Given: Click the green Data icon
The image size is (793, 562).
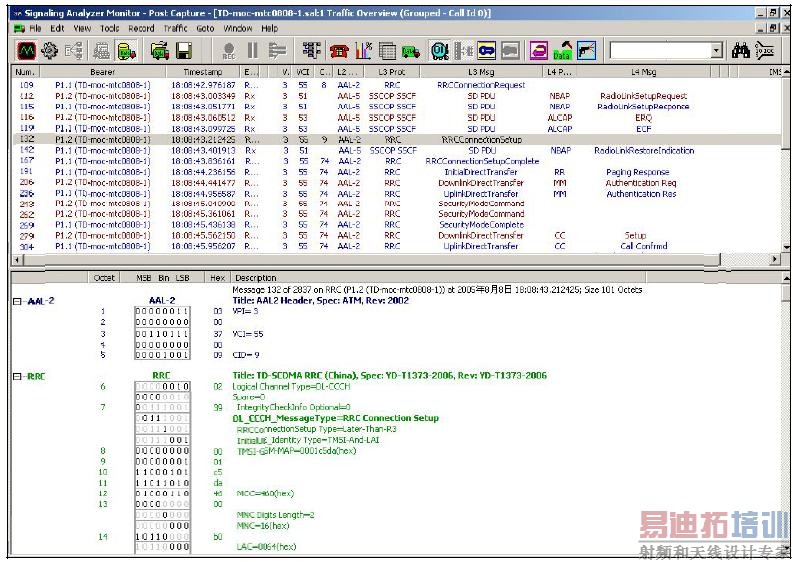Looking at the screenshot, I should click(x=562, y=51).
